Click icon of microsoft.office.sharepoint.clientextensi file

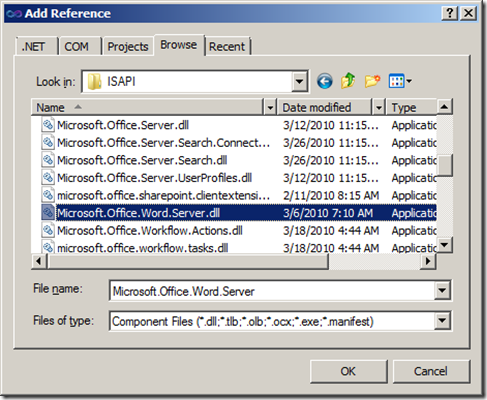coord(48,195)
